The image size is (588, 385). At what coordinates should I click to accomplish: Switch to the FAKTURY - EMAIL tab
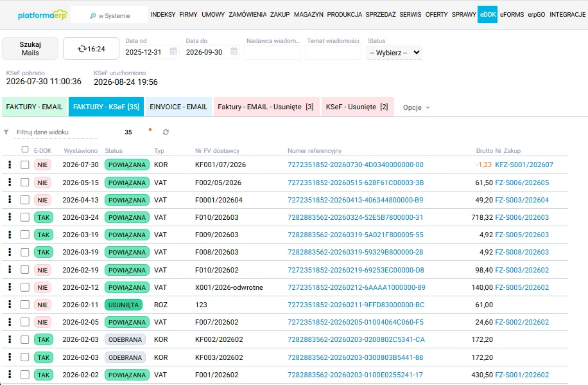point(34,107)
